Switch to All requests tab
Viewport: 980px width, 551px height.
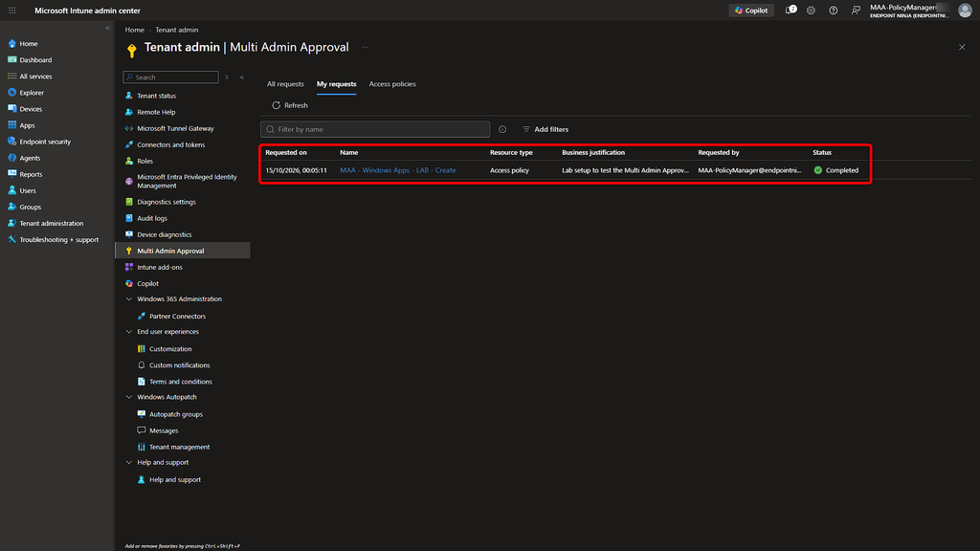pyautogui.click(x=285, y=84)
